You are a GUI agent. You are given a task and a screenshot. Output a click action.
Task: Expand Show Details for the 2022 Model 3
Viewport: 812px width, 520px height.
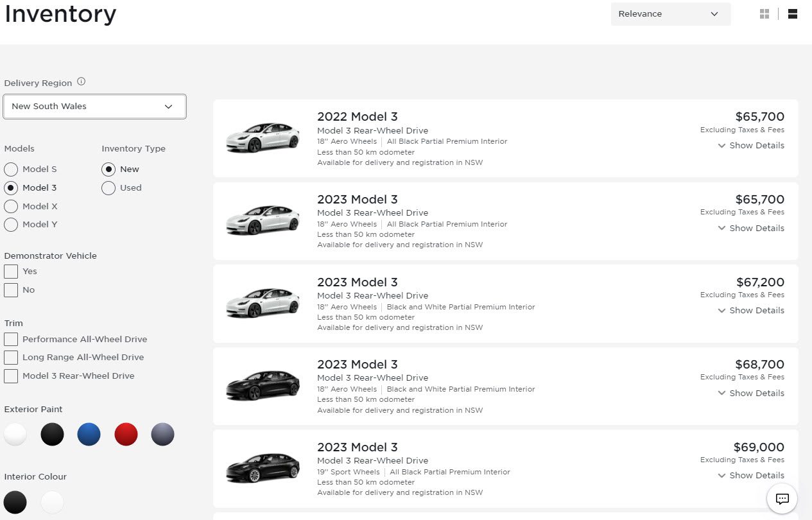(x=751, y=145)
